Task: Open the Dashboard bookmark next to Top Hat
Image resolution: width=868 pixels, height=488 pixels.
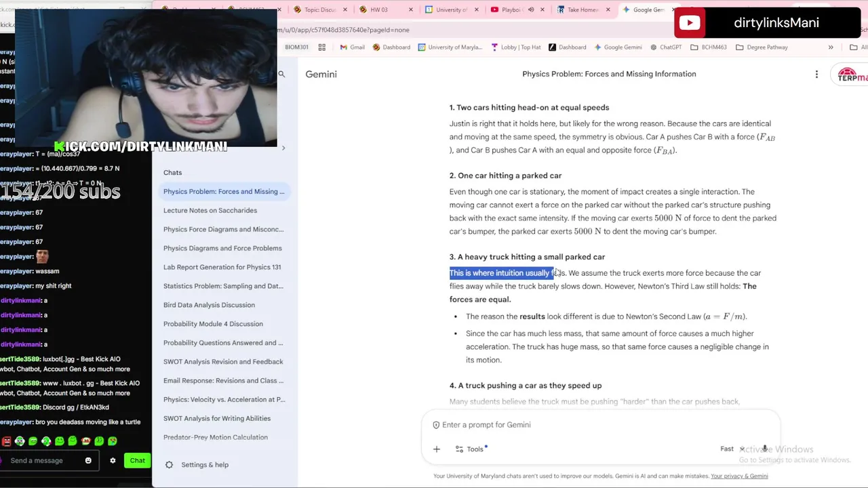Action: pyautogui.click(x=568, y=47)
